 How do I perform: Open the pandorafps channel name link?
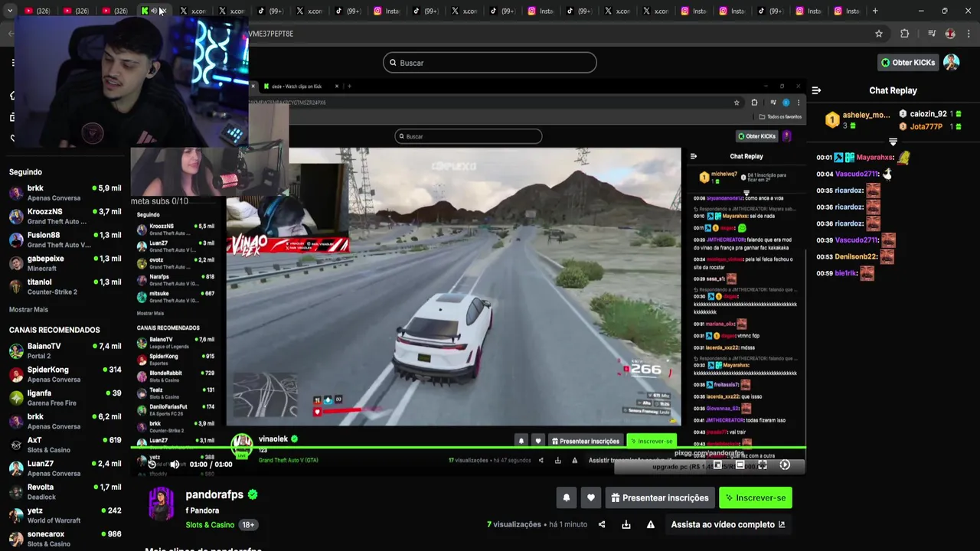tap(214, 495)
